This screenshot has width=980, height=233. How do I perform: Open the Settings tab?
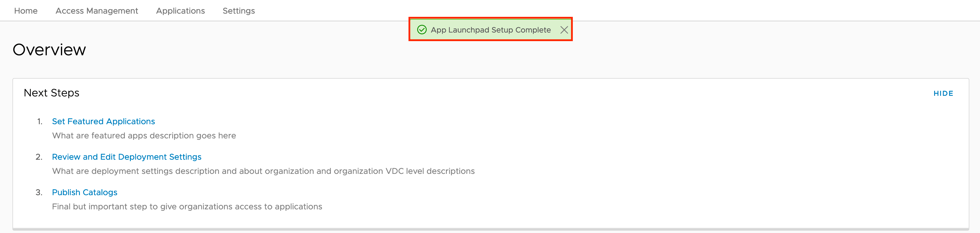click(x=238, y=11)
